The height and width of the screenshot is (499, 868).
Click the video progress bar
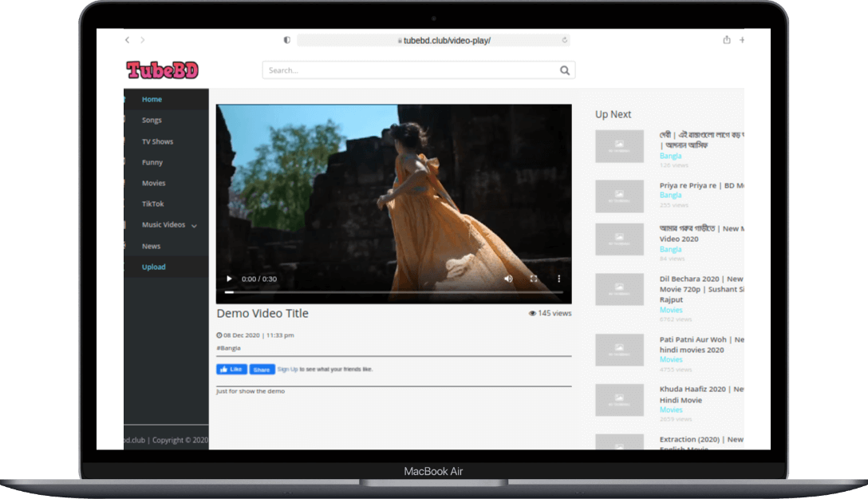[x=393, y=292]
